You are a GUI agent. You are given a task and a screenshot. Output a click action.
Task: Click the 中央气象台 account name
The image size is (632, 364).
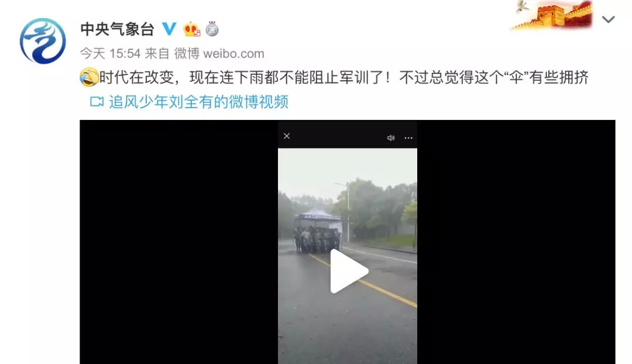point(117,29)
